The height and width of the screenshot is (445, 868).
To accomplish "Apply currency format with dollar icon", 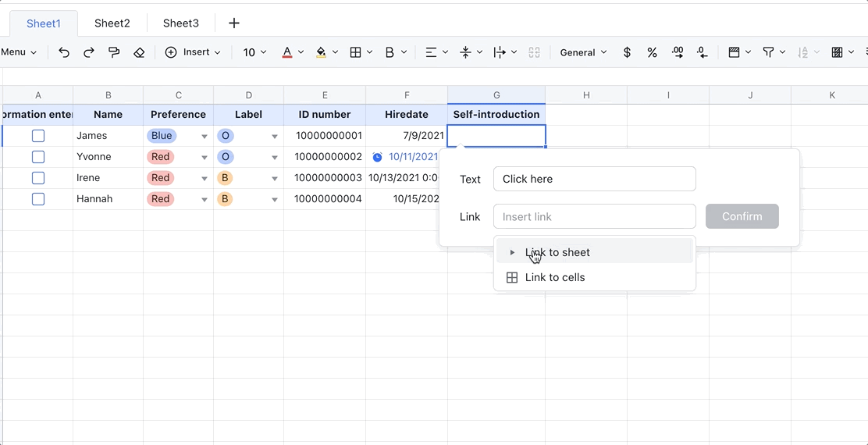I will coord(627,52).
